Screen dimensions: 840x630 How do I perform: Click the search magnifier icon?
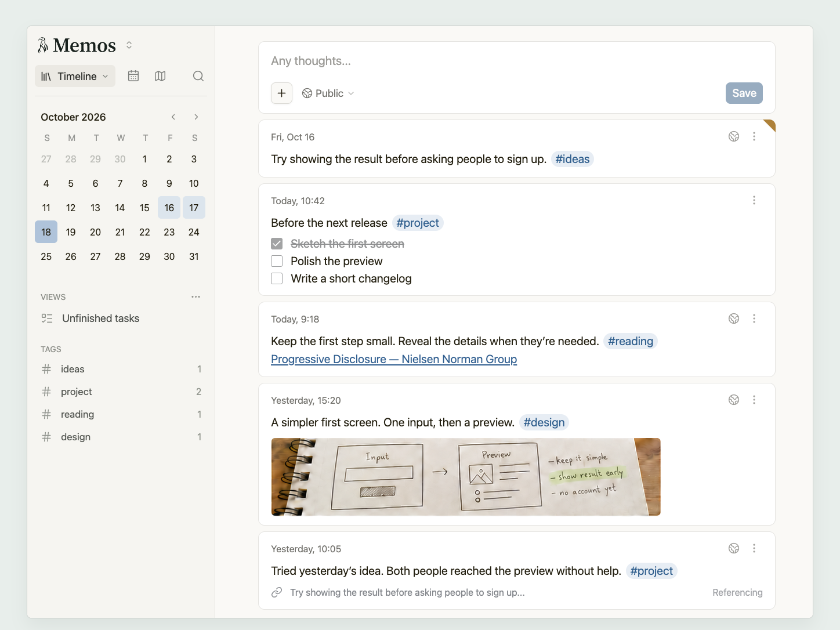coord(198,76)
